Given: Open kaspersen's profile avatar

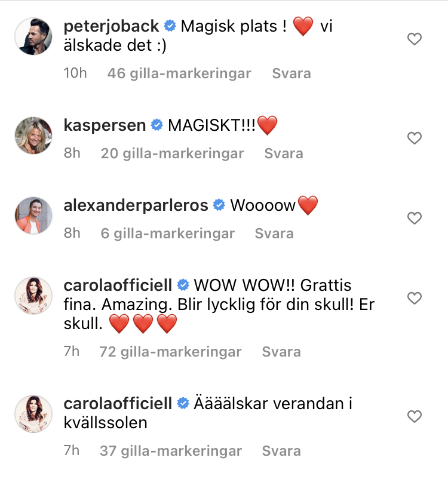Looking at the screenshot, I should (33, 135).
